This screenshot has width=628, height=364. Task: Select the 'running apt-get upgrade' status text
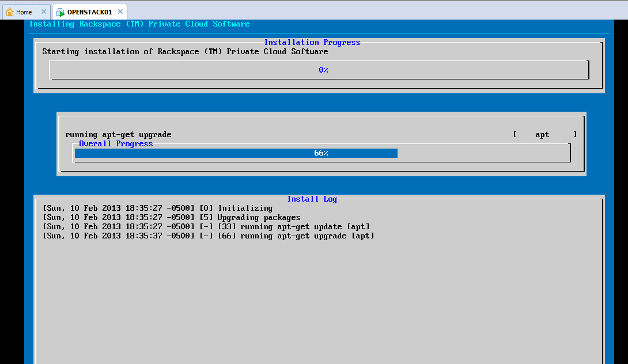point(118,135)
